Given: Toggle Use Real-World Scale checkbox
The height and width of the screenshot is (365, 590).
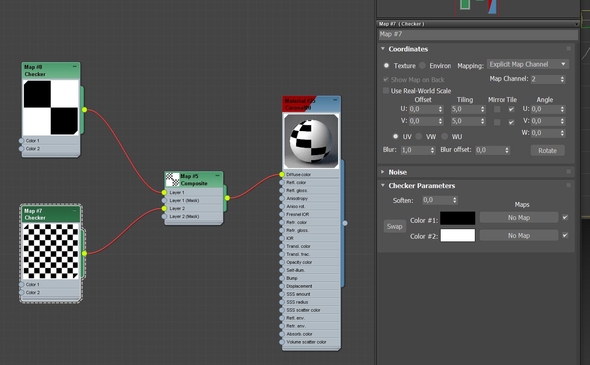Looking at the screenshot, I should [x=386, y=91].
